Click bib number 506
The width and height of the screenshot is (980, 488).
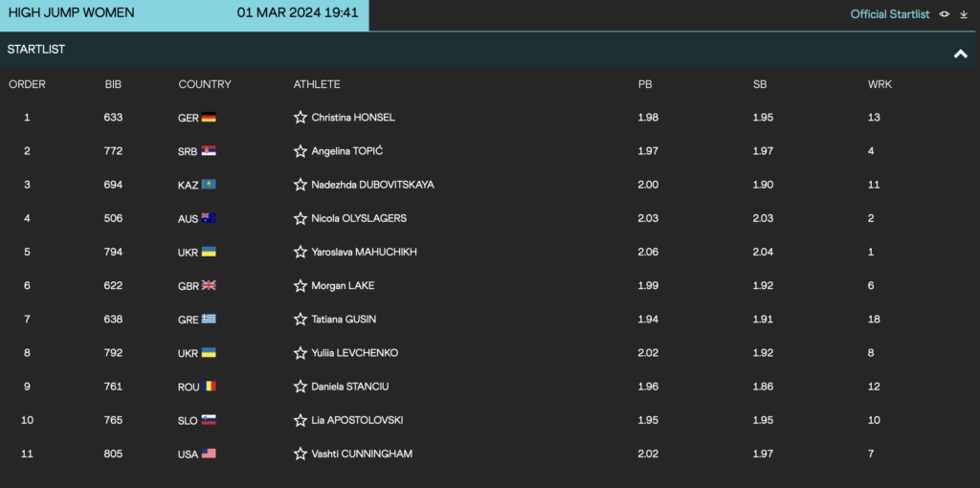tap(113, 219)
